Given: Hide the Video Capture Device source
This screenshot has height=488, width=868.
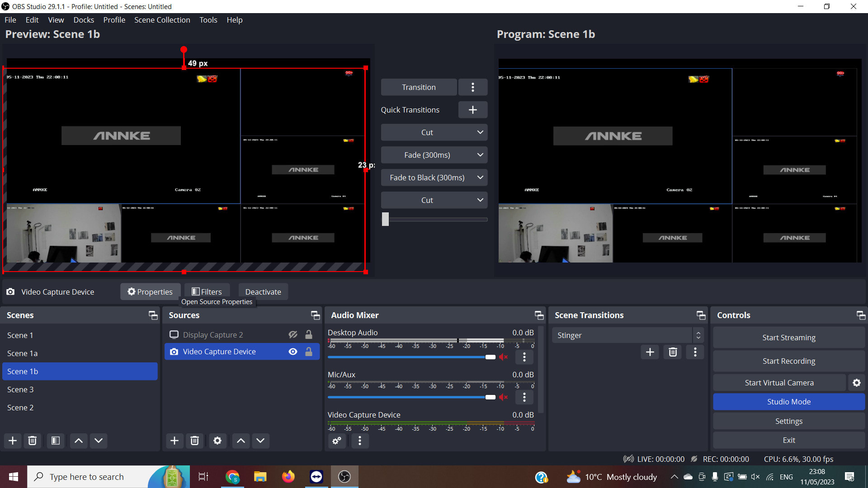Looking at the screenshot, I should [x=293, y=352].
